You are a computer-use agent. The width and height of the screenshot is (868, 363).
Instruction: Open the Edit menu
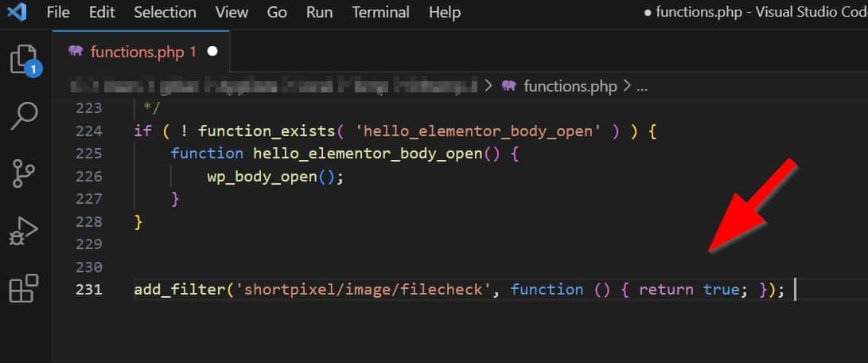(x=102, y=13)
